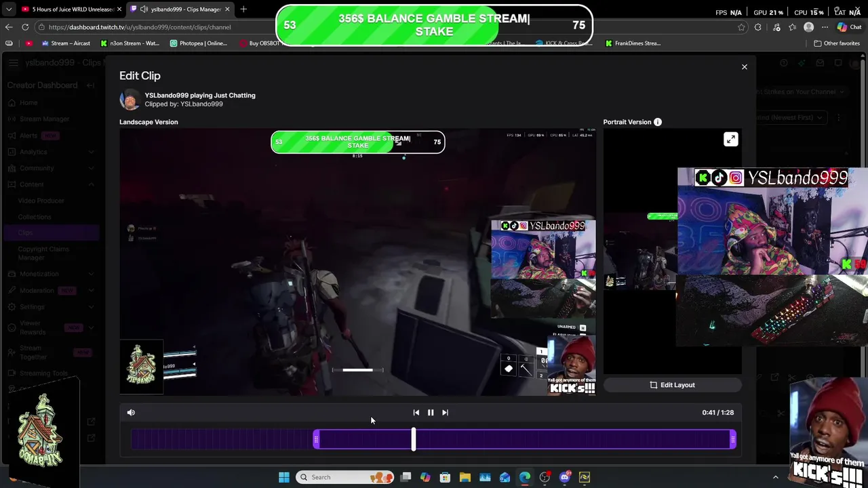The image size is (868, 488).
Task: Click the landscape clip video preview
Action: 357,261
